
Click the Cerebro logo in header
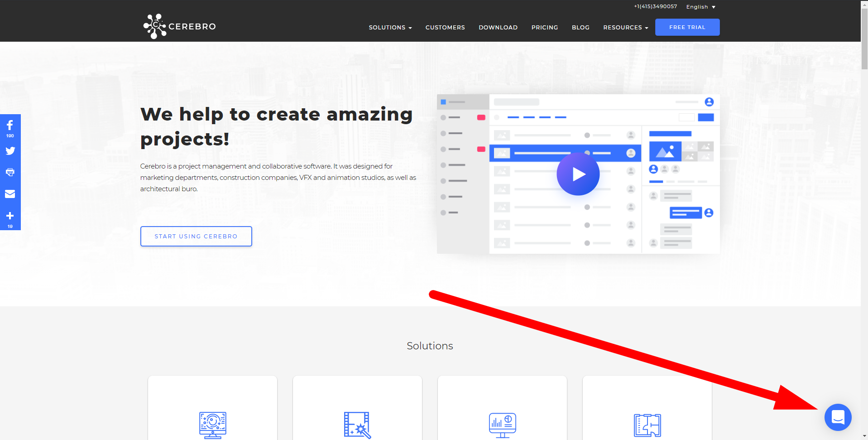180,26
